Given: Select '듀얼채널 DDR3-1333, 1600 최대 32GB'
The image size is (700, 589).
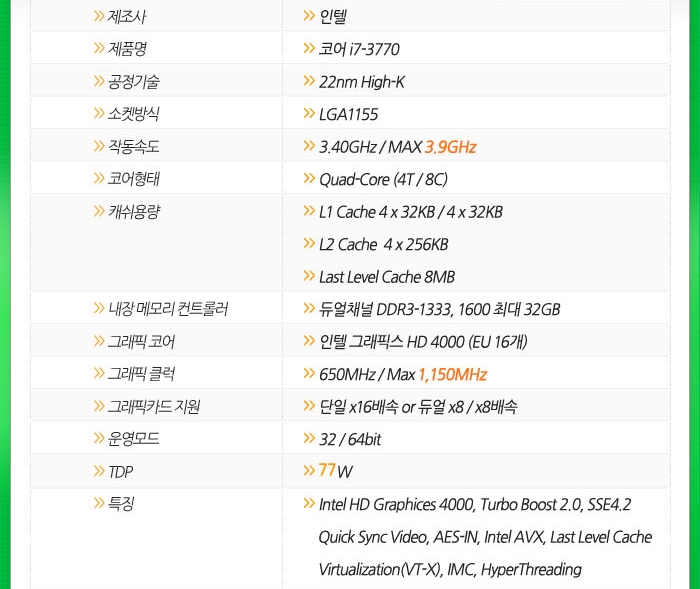Looking at the screenshot, I should click(439, 309).
